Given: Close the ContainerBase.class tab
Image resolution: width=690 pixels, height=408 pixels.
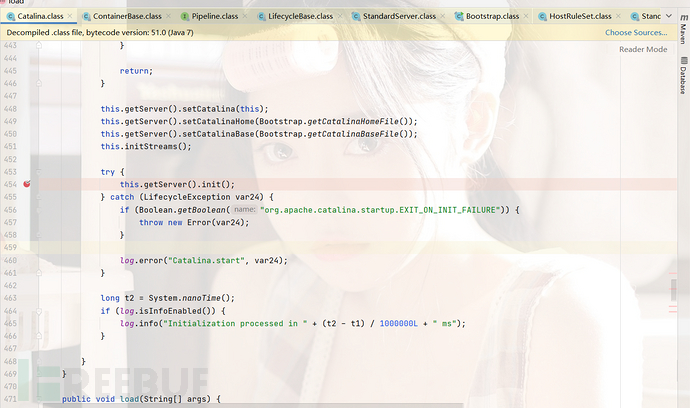Looking at the screenshot, I should 169,16.
